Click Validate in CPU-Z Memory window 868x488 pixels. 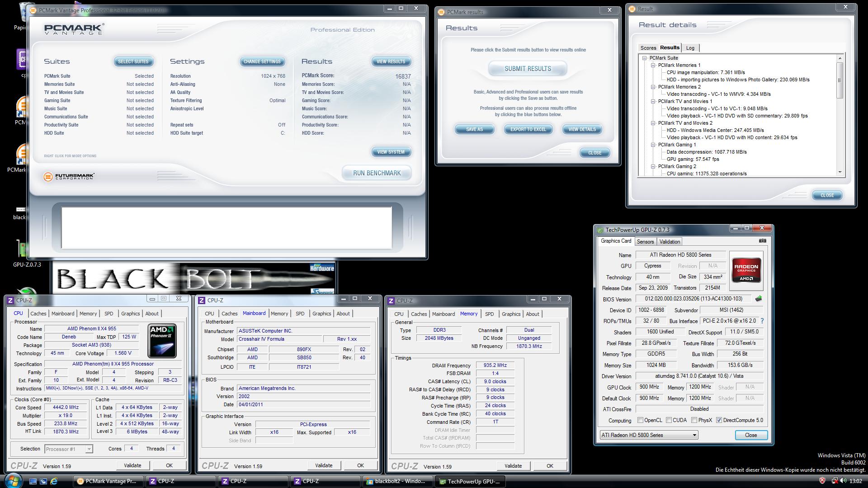[513, 466]
